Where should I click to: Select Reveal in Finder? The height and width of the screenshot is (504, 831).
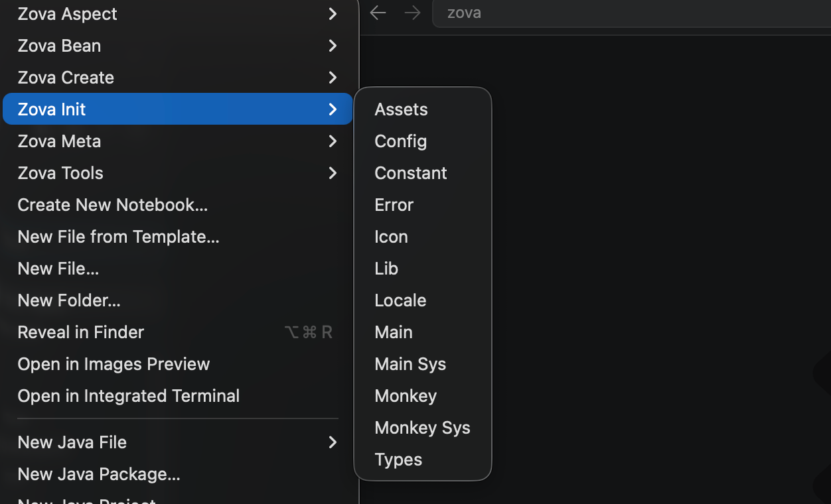coord(81,332)
